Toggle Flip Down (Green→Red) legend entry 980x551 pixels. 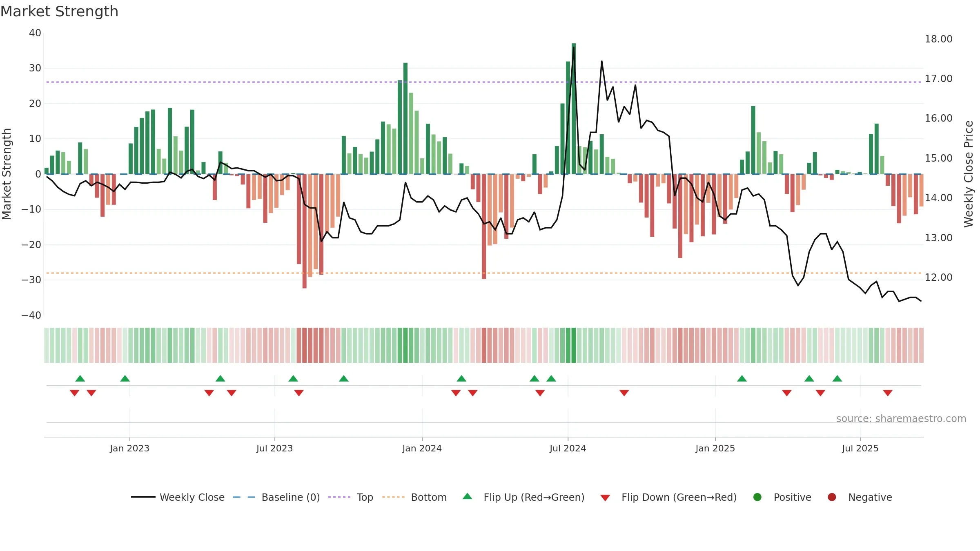click(x=668, y=497)
